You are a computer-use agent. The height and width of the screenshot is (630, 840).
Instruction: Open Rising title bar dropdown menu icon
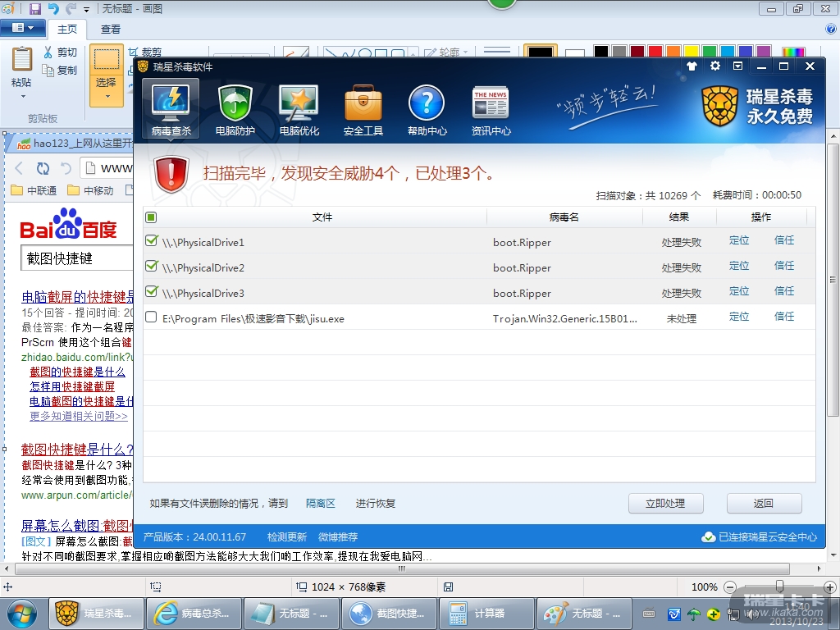click(x=737, y=66)
